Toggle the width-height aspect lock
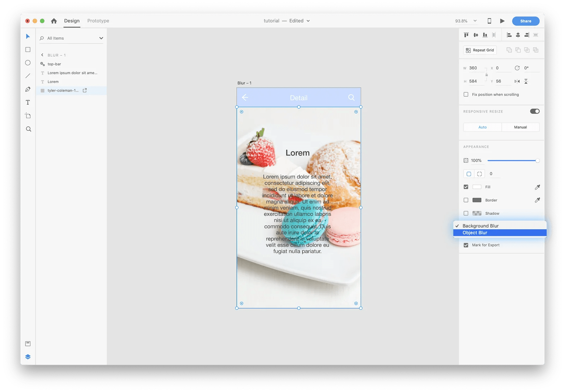565x392 pixels. click(487, 75)
